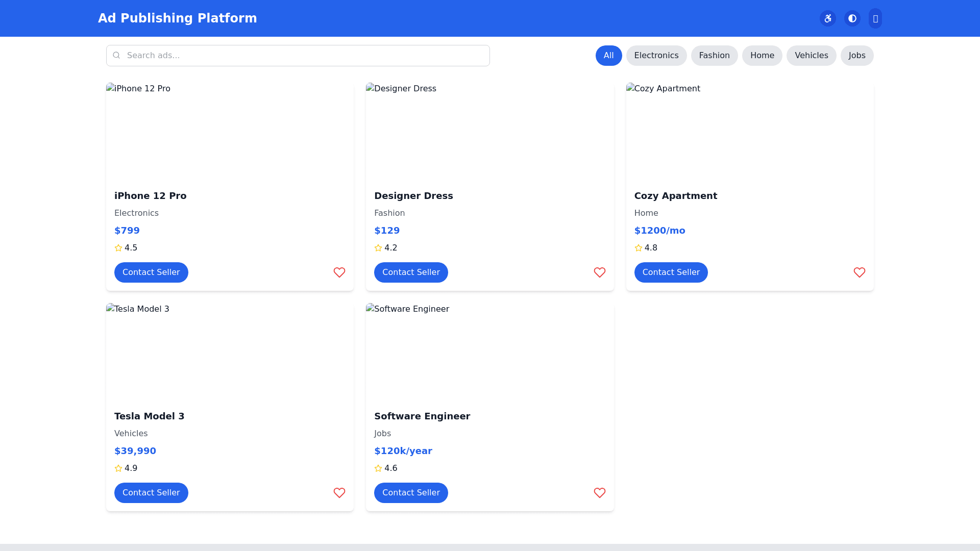Click the rightmost header icon button
The image size is (980, 551).
point(875,18)
